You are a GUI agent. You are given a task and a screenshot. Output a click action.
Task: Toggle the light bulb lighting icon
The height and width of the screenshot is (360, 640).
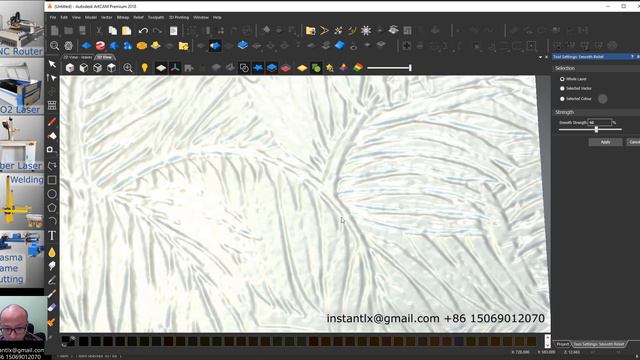coord(144,68)
